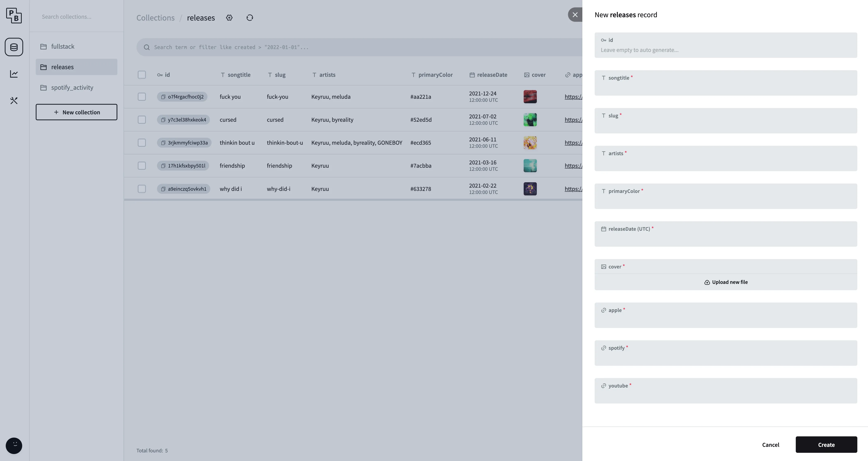Click Upload new file for cover
868x461 pixels.
click(x=725, y=282)
